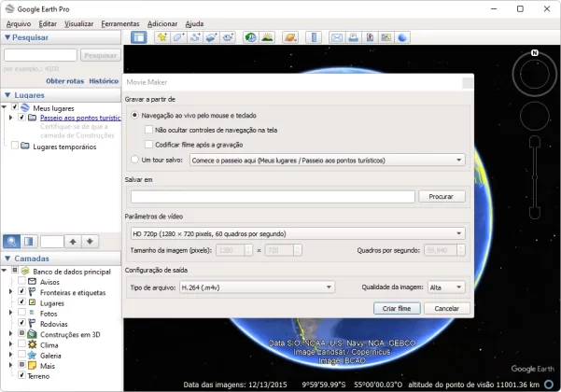Move item down with the down arrow
The height and width of the screenshot is (392, 561).
point(90,242)
